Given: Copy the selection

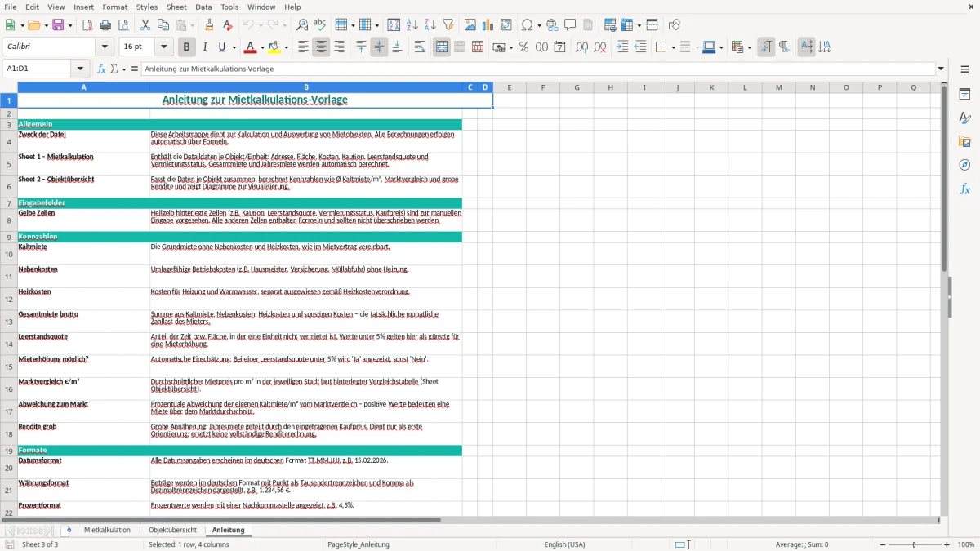Looking at the screenshot, I should pos(163,25).
